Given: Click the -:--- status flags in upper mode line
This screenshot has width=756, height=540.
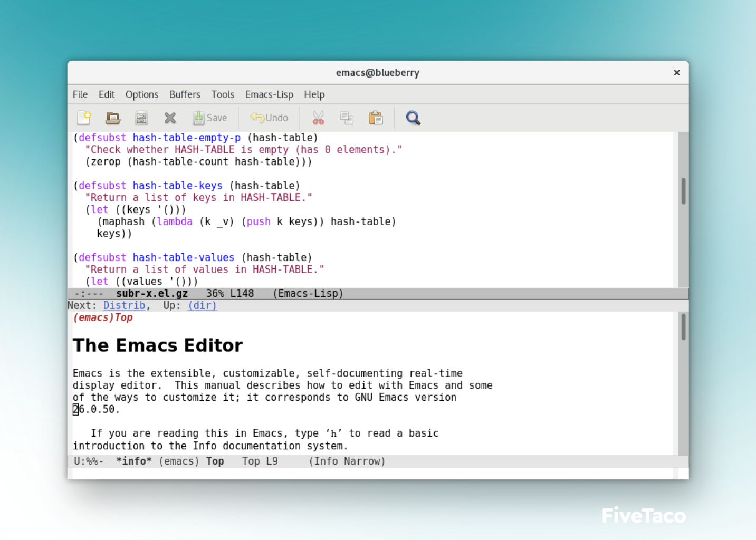Looking at the screenshot, I should point(88,293).
